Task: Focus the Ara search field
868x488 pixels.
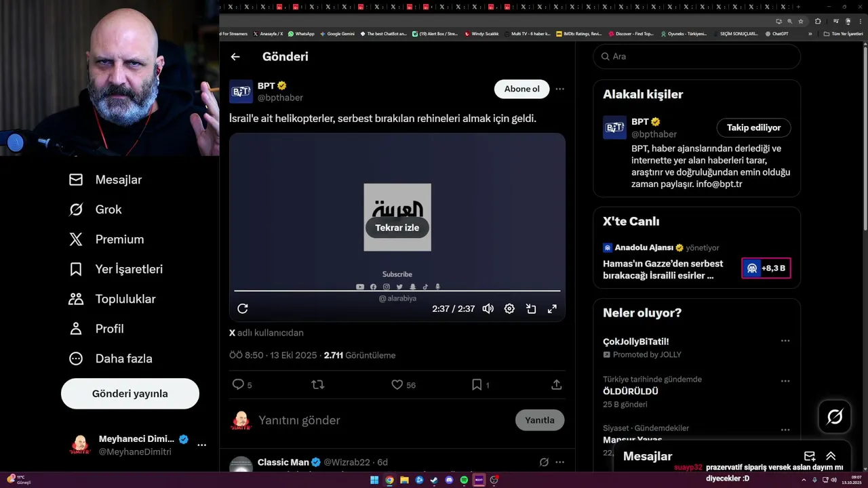Action: coord(696,56)
